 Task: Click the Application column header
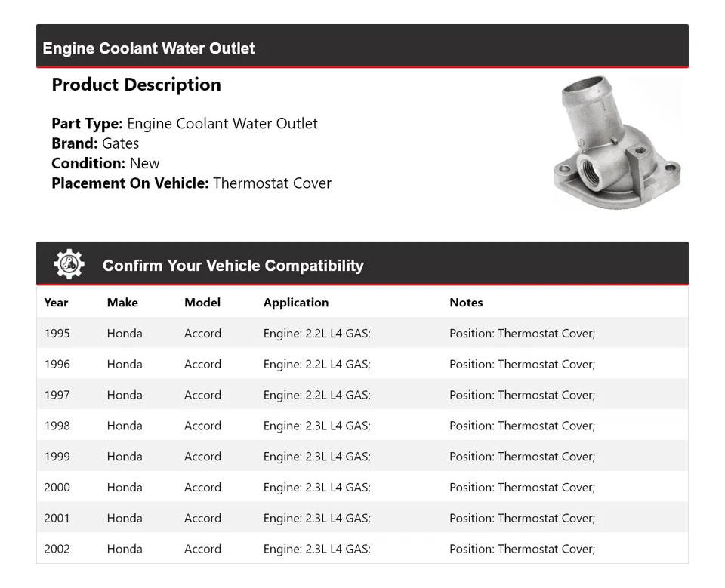tap(296, 303)
